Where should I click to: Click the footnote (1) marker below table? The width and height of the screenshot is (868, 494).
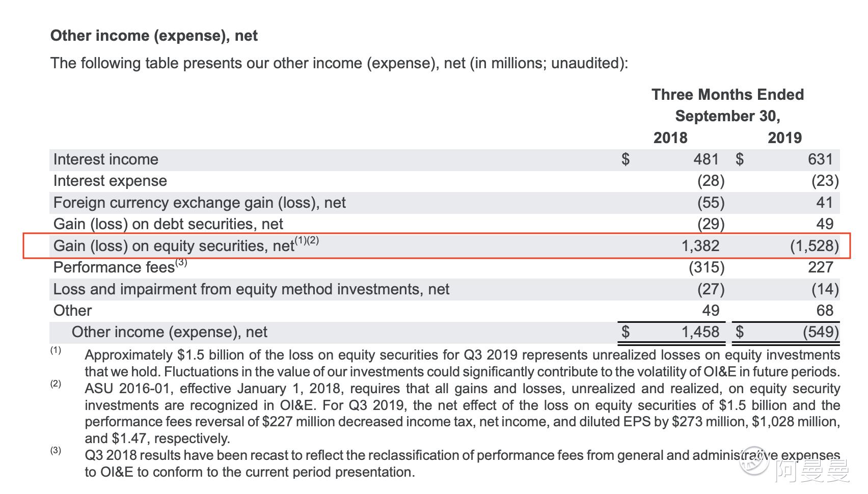pos(56,350)
